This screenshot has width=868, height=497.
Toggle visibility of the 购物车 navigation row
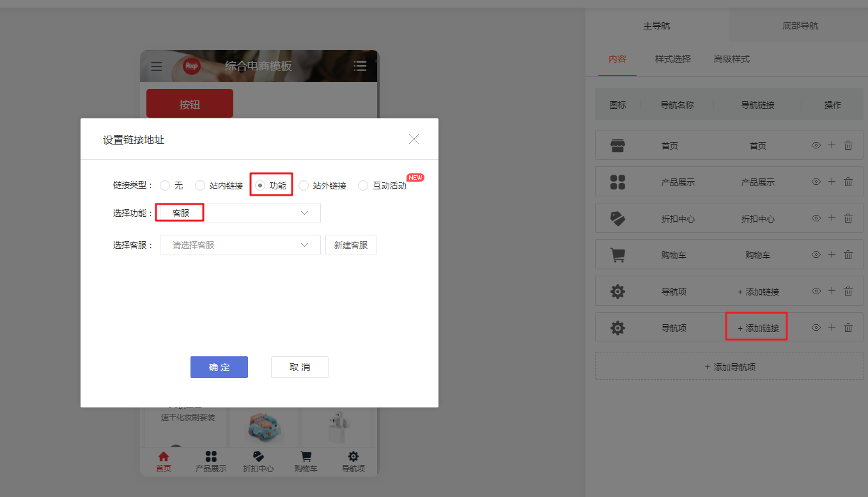816,255
